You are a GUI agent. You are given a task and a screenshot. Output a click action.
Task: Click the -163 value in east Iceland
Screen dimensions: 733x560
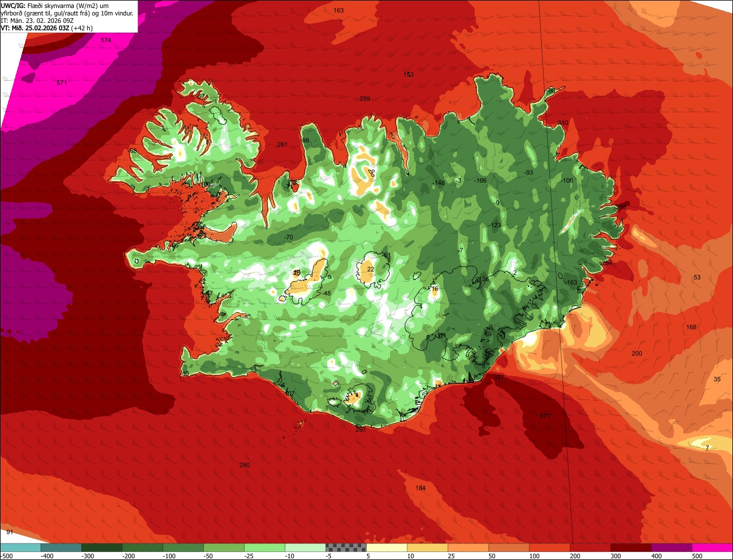(570, 282)
